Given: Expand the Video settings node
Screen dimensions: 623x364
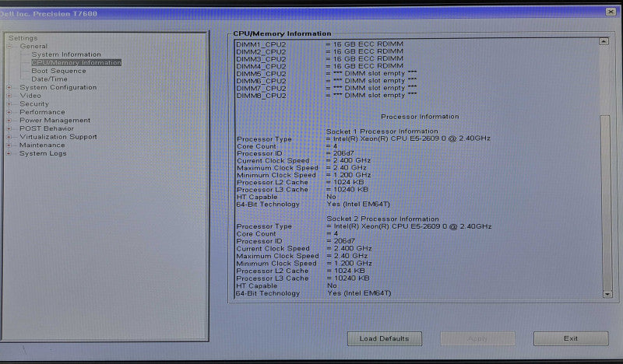Looking at the screenshot, I should pyautogui.click(x=9, y=96).
